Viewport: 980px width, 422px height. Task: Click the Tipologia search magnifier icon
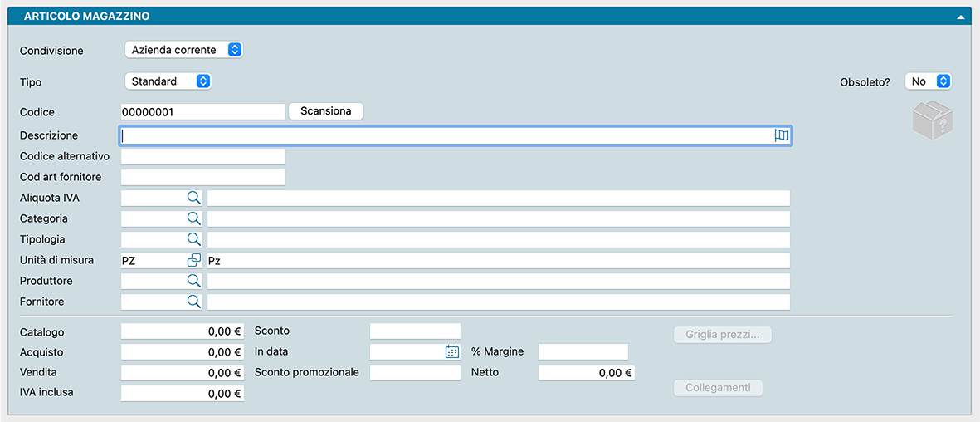point(193,239)
